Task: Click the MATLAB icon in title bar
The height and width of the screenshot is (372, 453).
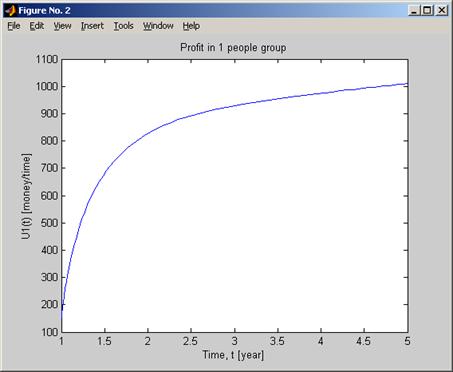Action: [10, 11]
